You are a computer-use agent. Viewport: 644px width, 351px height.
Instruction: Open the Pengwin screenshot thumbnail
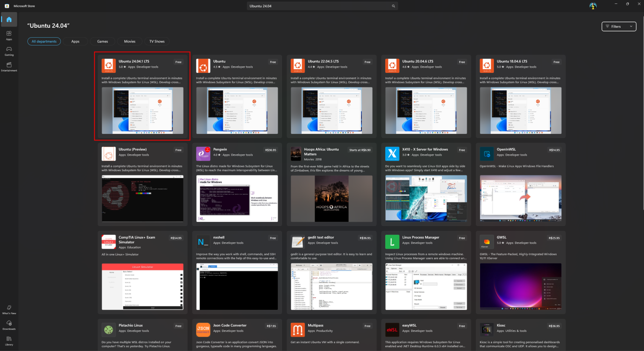[x=237, y=199]
